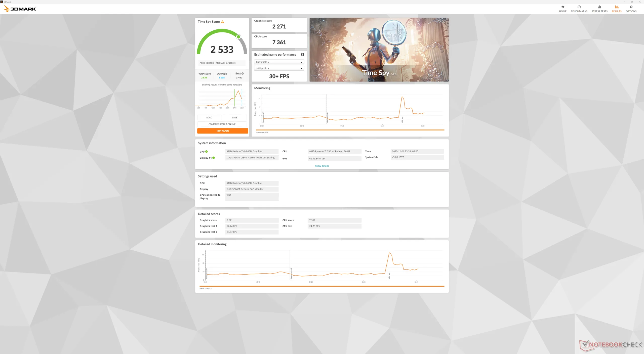This screenshot has height=354, width=644.
Task: Click the Time Spy Score warning triangle
Action: [x=222, y=22]
